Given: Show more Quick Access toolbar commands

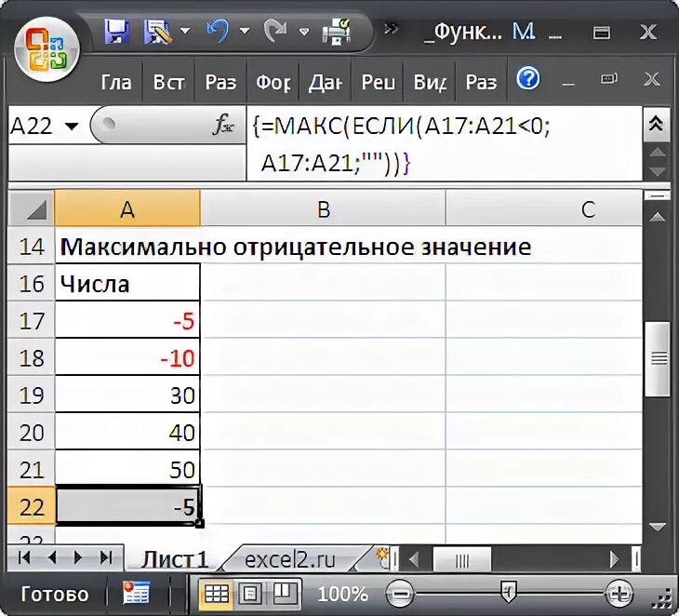Looking at the screenshot, I should tap(391, 29).
